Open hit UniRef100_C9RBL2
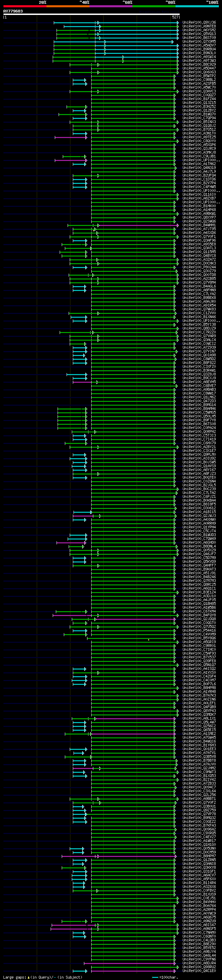The image size is (222, 980). tap(199, 80)
